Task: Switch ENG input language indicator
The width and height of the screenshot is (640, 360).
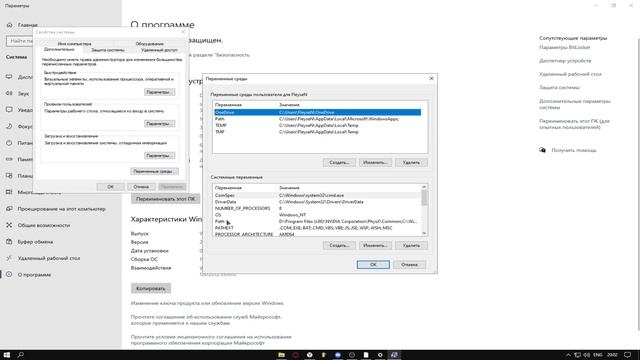Action: (598, 355)
